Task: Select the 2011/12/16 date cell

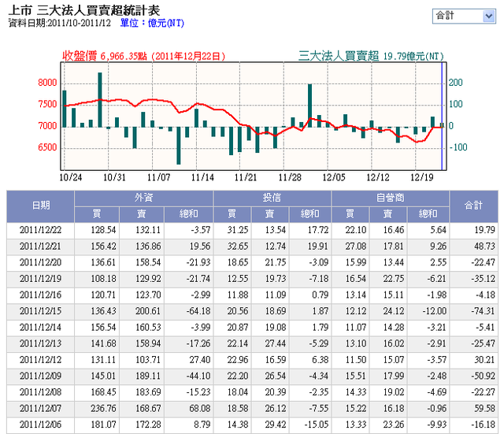Action: pyautogui.click(x=40, y=295)
